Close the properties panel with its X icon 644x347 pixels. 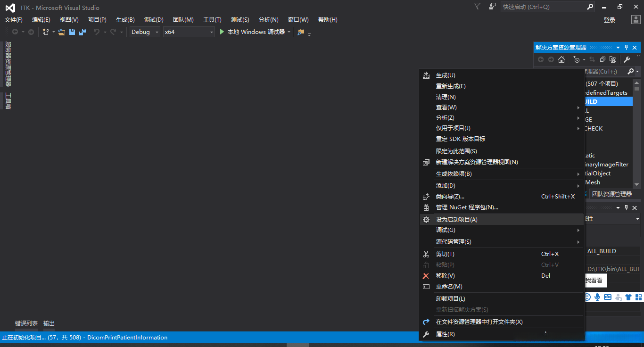click(x=635, y=208)
